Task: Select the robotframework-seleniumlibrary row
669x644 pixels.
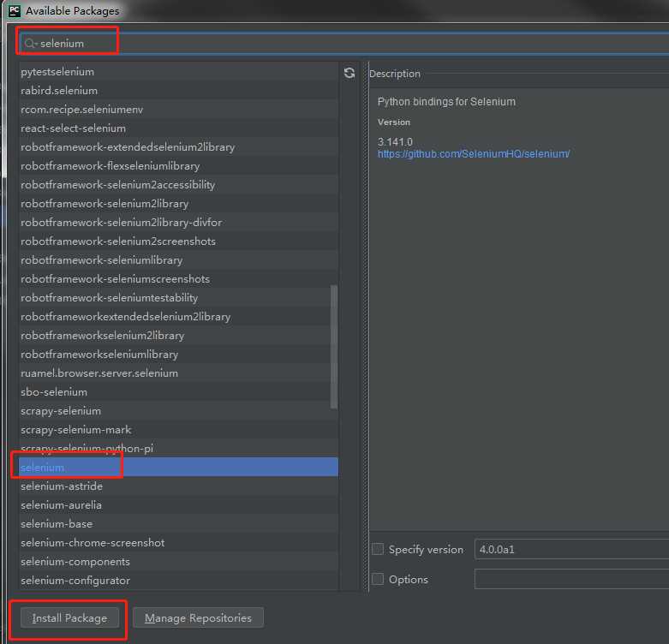Action: tap(179, 259)
